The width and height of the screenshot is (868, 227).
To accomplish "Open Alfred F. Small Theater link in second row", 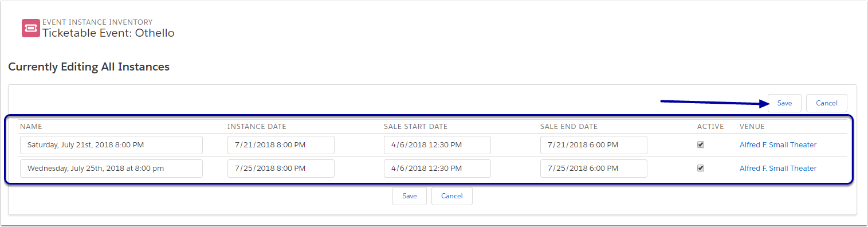I will (778, 169).
